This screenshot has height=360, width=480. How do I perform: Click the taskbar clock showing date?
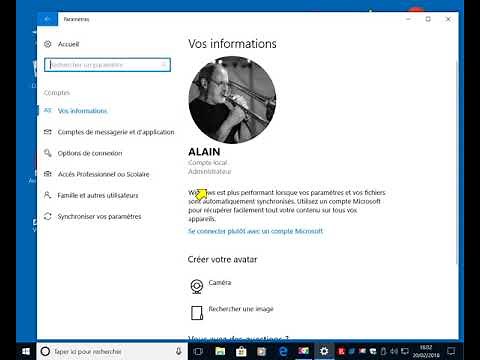(x=426, y=351)
